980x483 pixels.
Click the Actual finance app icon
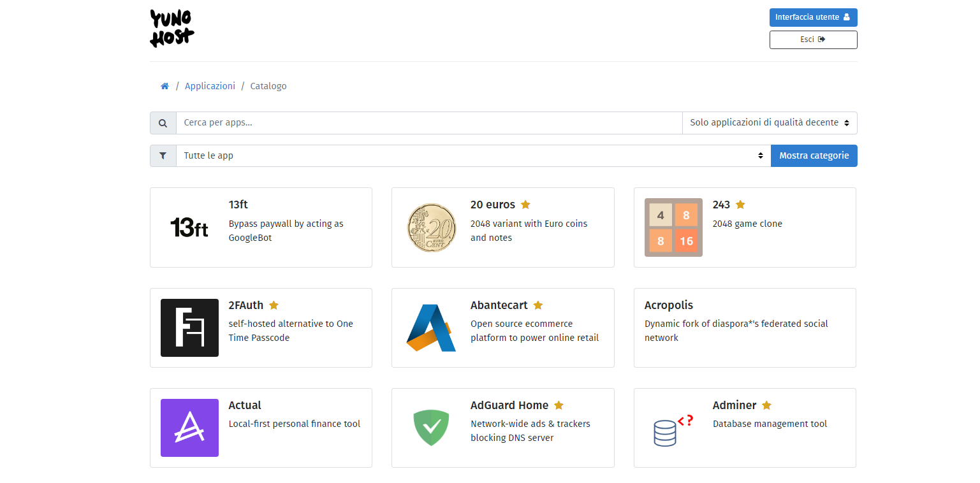(x=189, y=428)
